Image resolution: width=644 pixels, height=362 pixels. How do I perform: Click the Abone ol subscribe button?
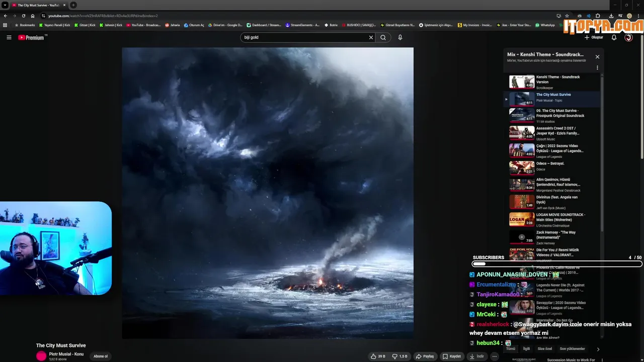(x=101, y=356)
